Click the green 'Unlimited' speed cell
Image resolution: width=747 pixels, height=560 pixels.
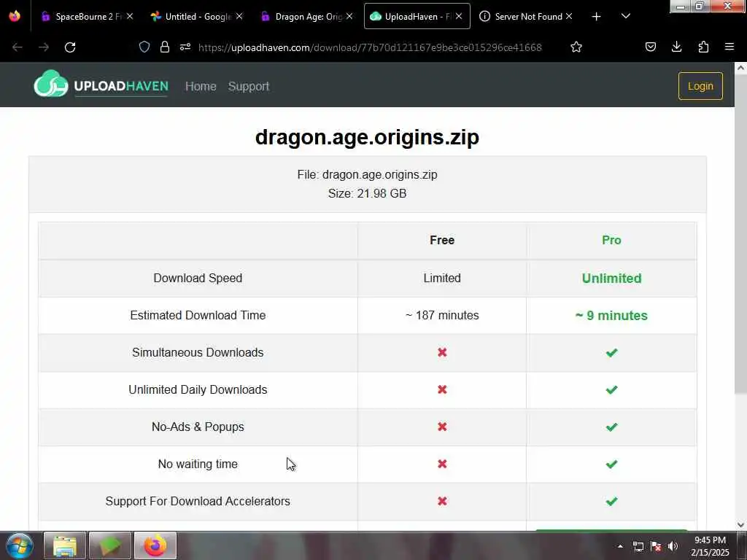(612, 278)
